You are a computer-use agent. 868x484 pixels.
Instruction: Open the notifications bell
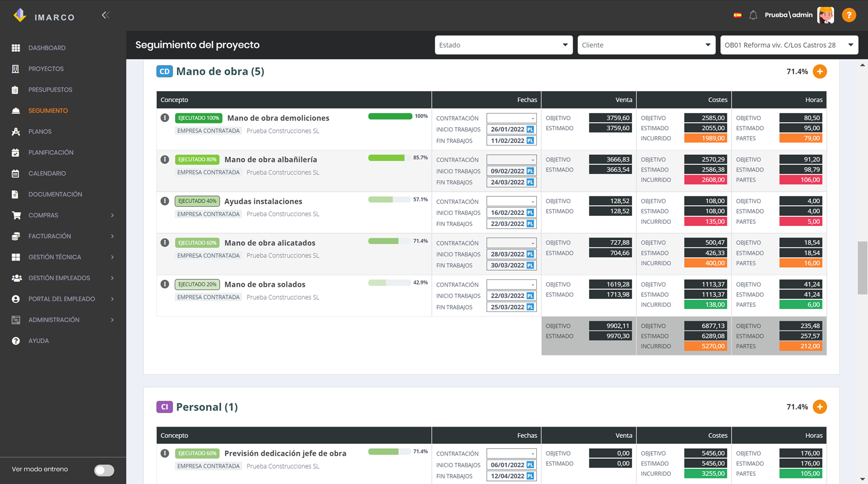click(753, 15)
